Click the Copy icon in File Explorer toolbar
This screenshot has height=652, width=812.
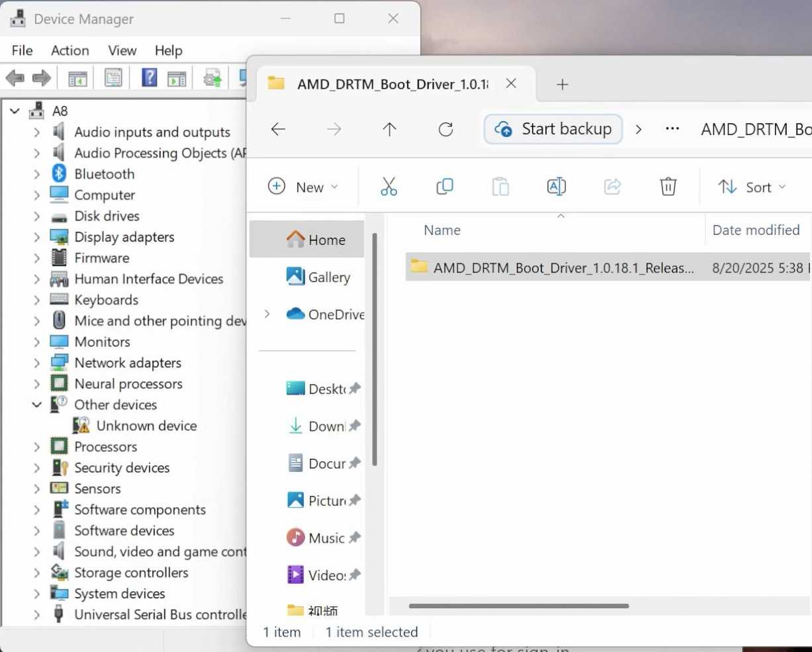445,187
